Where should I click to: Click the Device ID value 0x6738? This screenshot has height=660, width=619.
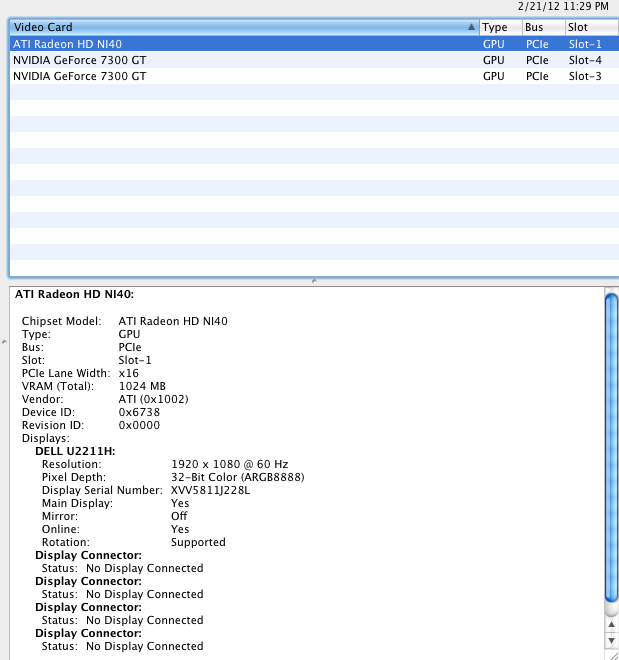pos(139,412)
